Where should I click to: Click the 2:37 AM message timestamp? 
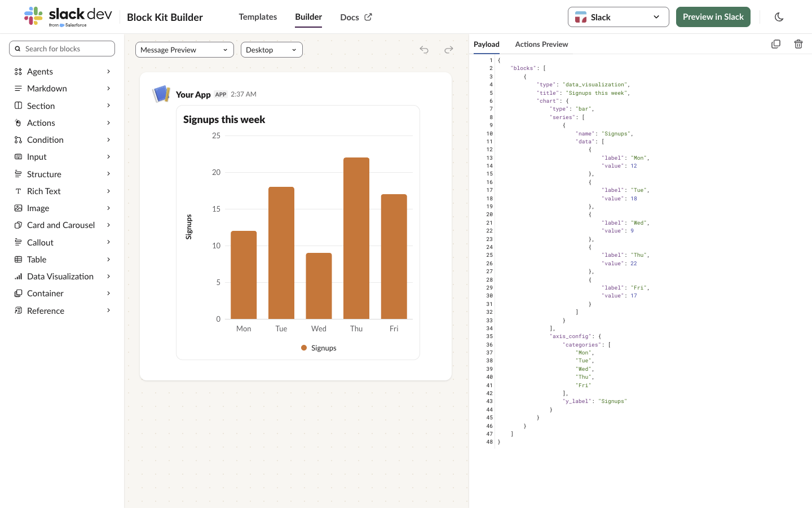click(244, 94)
